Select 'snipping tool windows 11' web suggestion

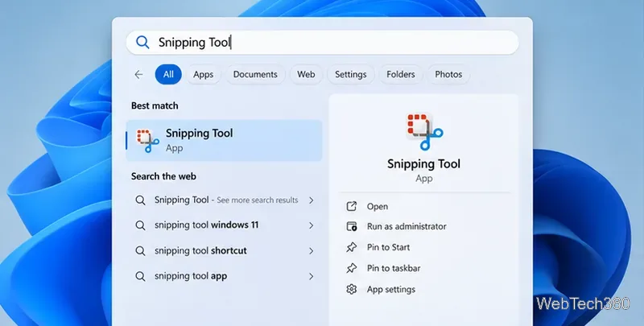coord(224,225)
